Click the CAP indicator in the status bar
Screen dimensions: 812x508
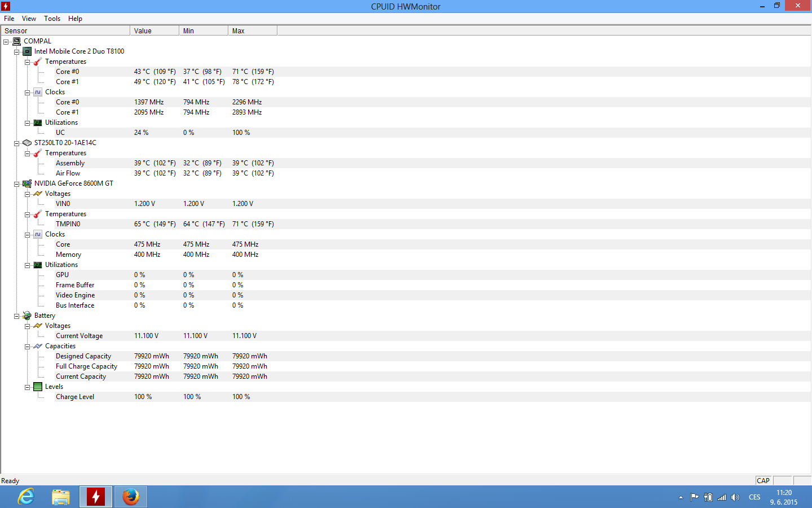pos(764,481)
